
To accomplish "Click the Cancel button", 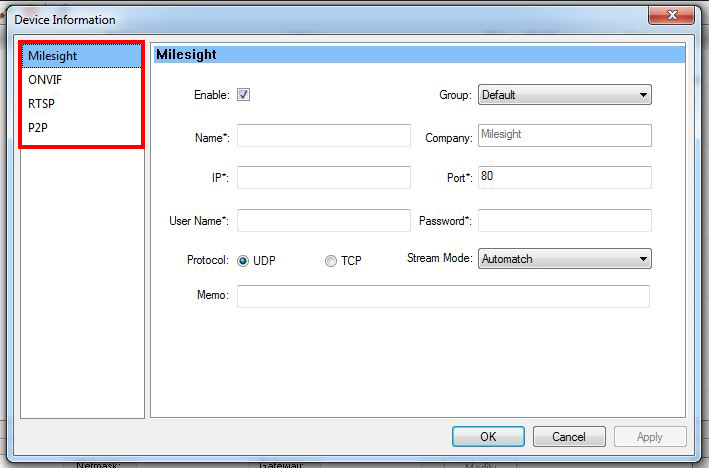I will point(569,436).
